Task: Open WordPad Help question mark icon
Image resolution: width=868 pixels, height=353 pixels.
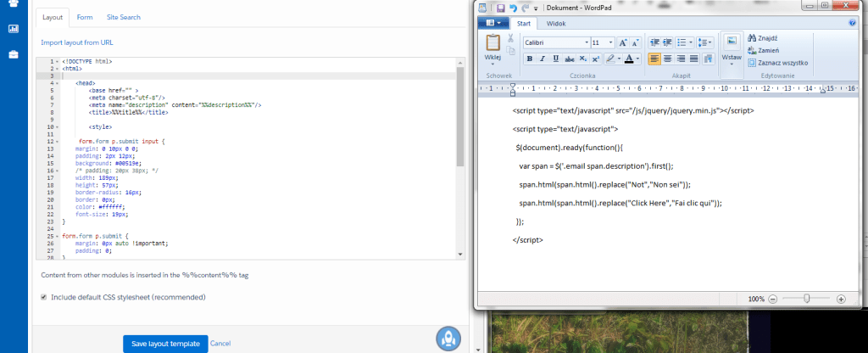Action: 852,23
